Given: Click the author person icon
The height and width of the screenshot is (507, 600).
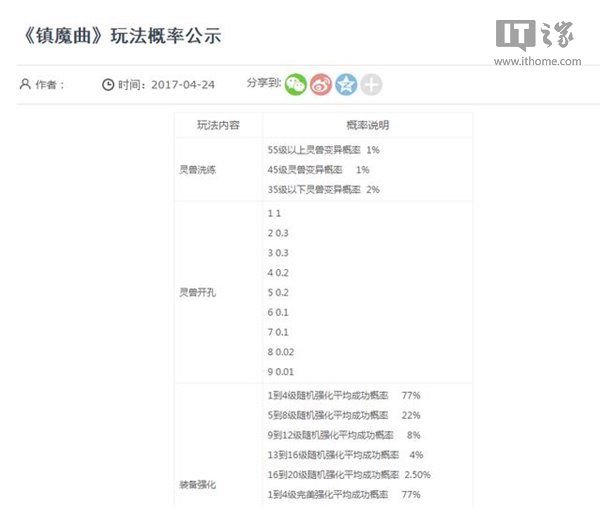Looking at the screenshot, I should (x=25, y=85).
